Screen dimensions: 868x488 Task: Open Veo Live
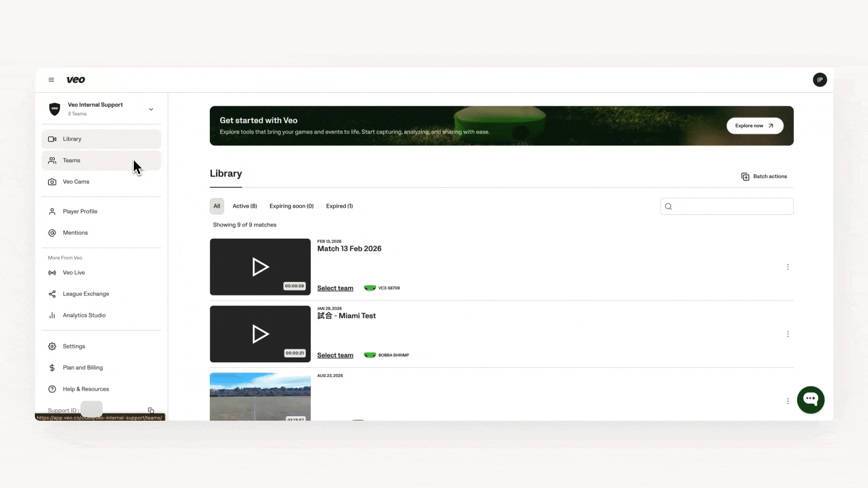click(101, 272)
